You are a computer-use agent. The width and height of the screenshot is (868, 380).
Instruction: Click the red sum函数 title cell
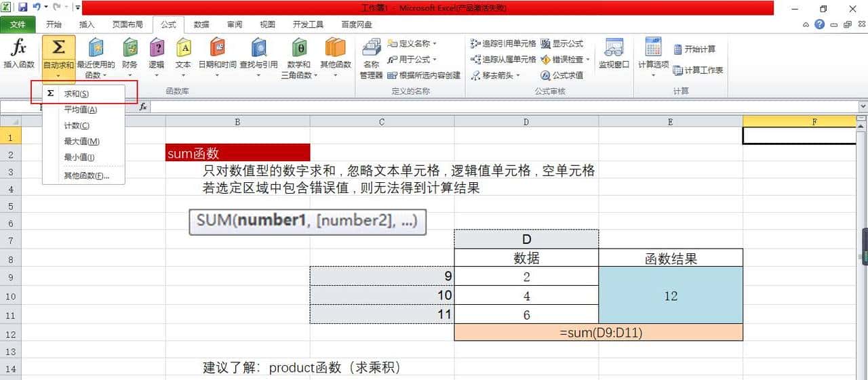[x=238, y=154]
